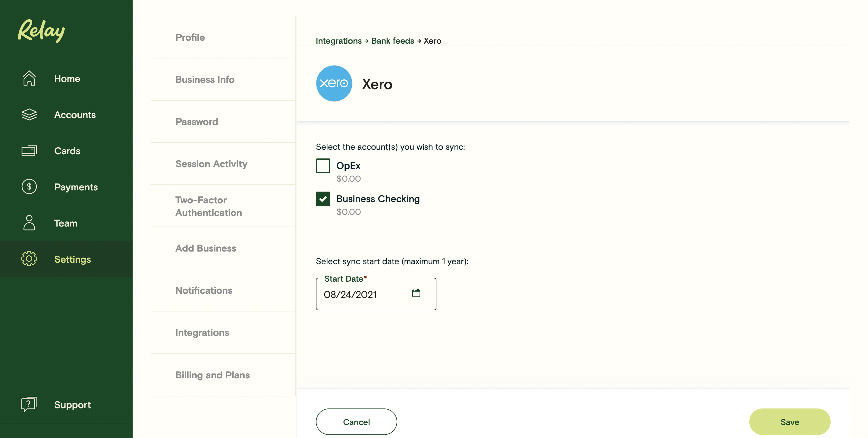Click the $0.00 balance under Business Checking

tap(348, 212)
